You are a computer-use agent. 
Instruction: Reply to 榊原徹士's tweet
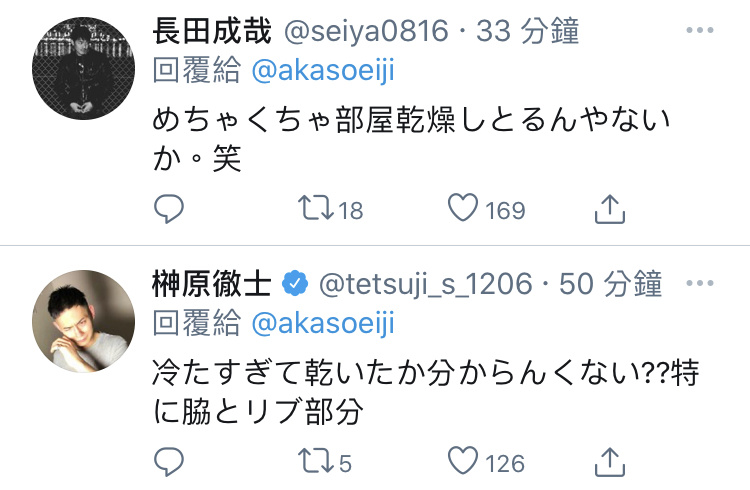pyautogui.click(x=168, y=462)
